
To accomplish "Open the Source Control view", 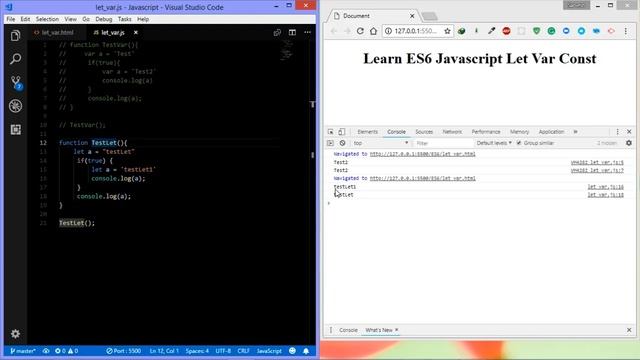I will 16,82.
